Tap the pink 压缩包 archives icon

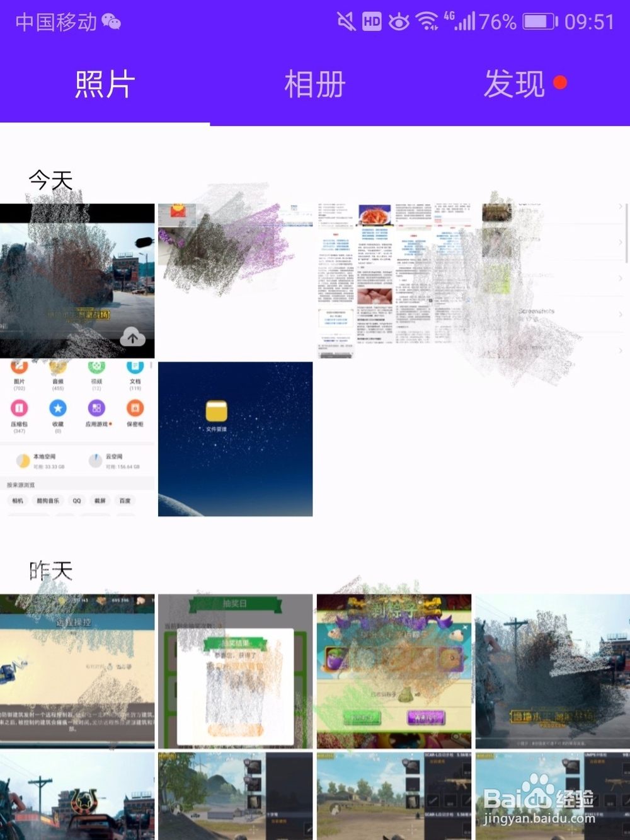(19, 408)
